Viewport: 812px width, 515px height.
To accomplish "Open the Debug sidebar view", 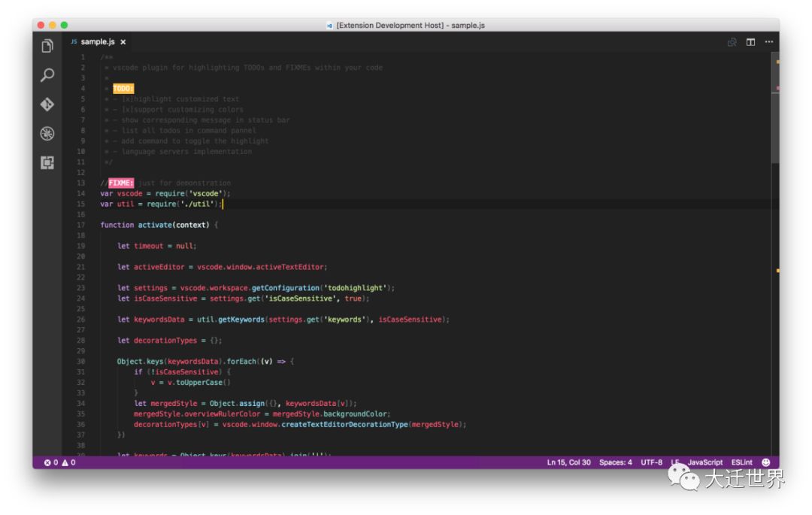I will coord(47,134).
